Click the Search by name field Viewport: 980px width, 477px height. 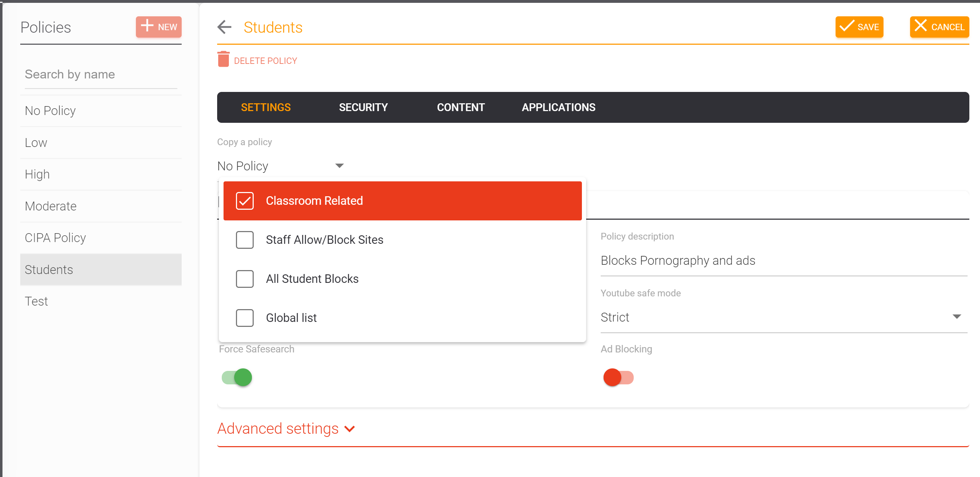point(101,74)
